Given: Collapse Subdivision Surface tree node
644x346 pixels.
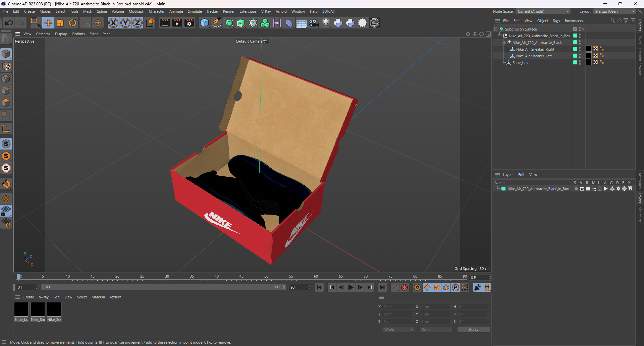Looking at the screenshot, I should (x=496, y=29).
